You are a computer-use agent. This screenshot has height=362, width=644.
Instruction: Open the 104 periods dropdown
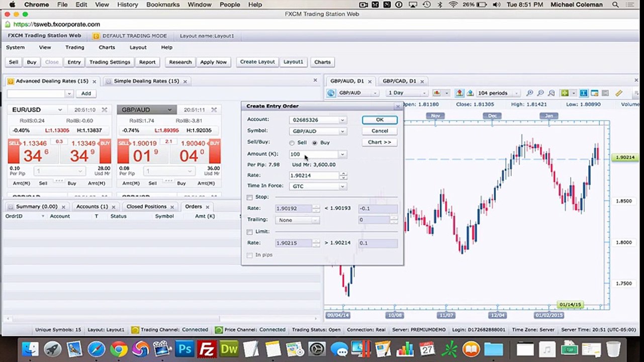516,93
